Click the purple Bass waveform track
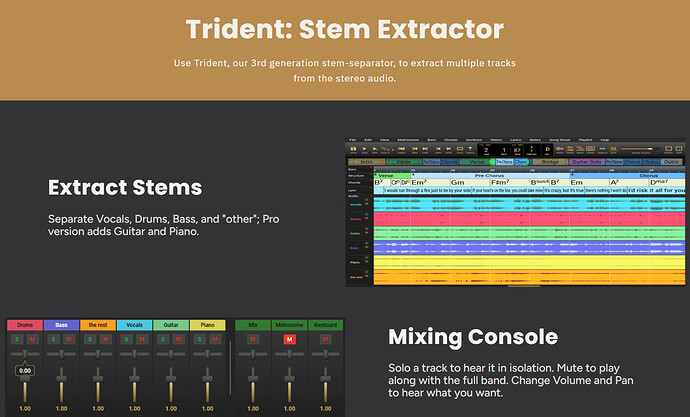This screenshot has height=417, width=690. [529, 248]
